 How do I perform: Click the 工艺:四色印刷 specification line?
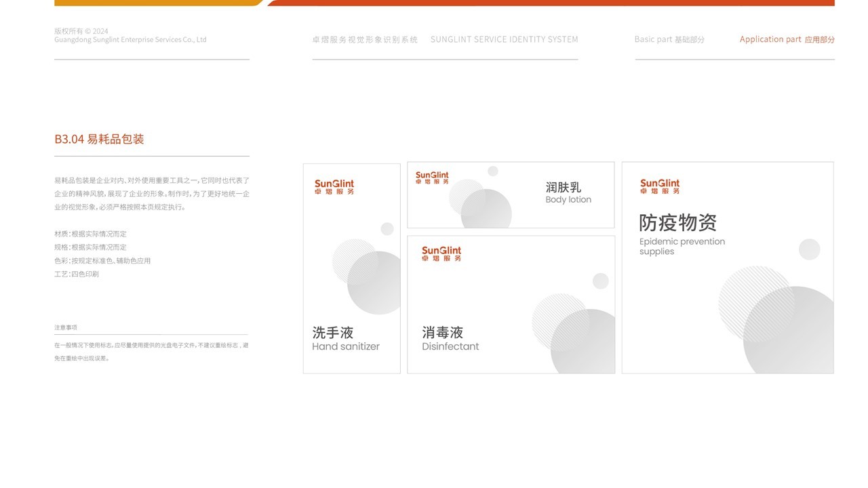77,273
